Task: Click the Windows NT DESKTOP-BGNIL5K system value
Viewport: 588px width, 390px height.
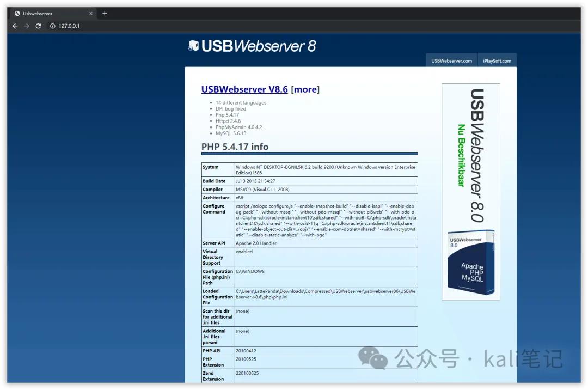Action: [326, 170]
